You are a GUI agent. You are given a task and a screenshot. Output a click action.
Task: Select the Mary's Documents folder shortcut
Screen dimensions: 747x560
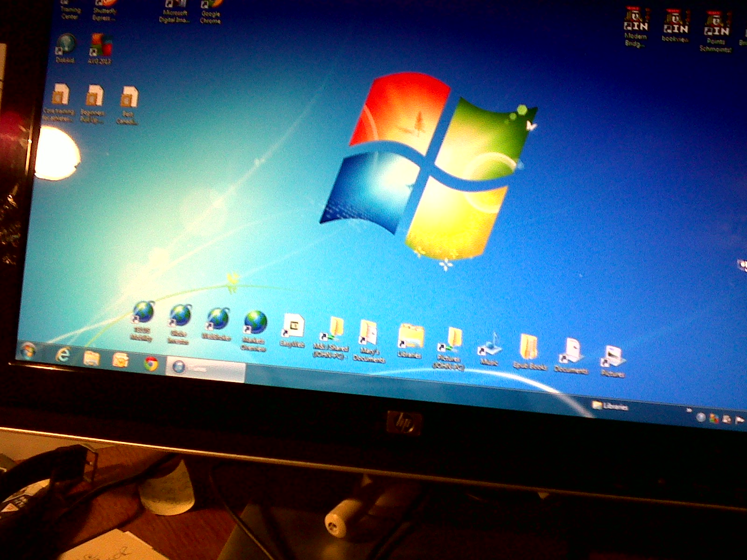click(x=369, y=334)
